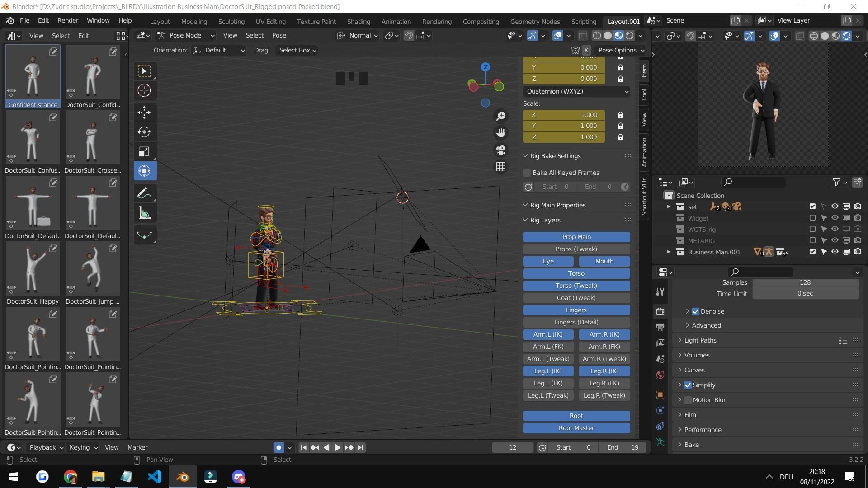Open the Pose Options dropdown
868x488 pixels.
pos(620,50)
